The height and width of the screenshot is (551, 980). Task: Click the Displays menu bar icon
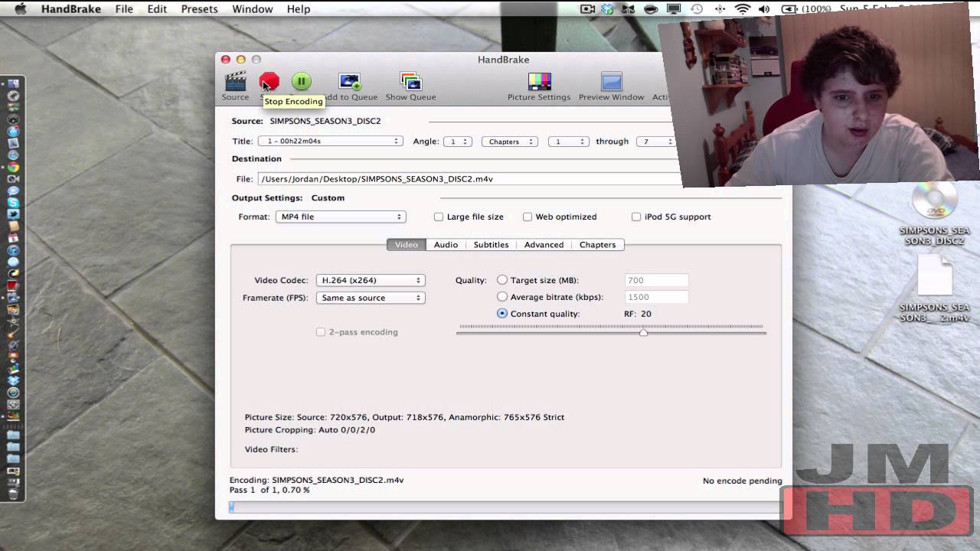674,9
